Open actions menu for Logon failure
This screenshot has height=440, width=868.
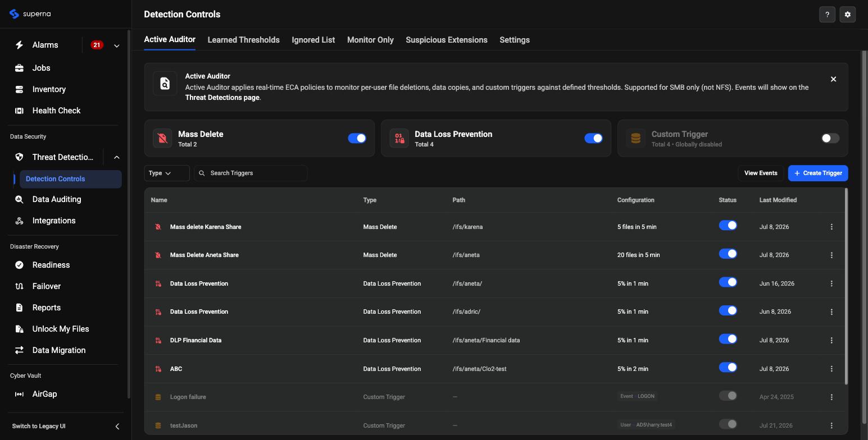(x=831, y=397)
